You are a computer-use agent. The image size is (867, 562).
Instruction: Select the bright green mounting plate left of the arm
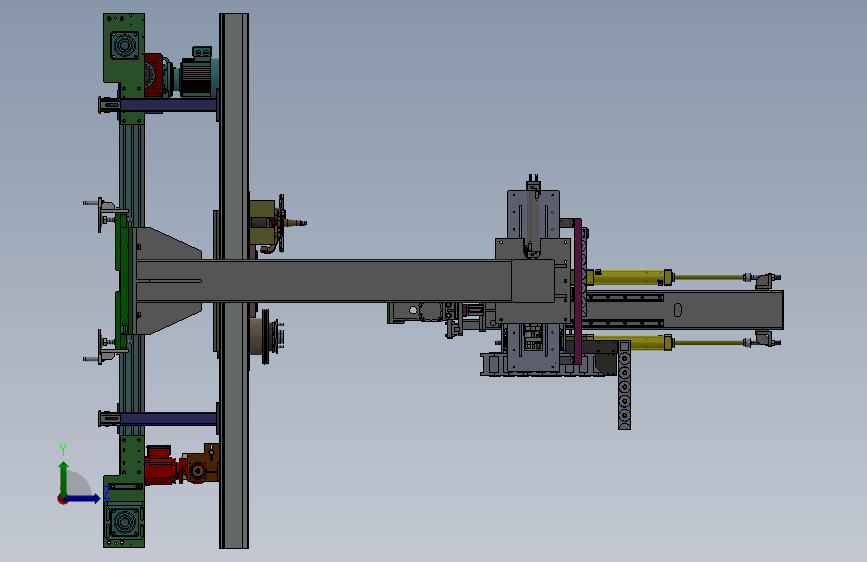coord(124,281)
